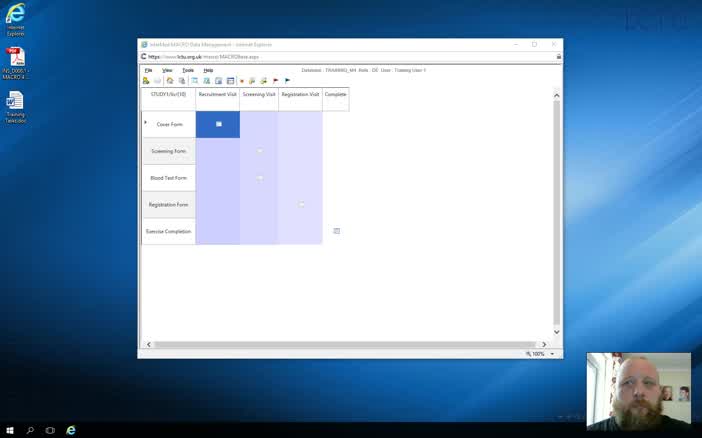
Task: Click the refresh icon in address bar
Action: pos(144,57)
